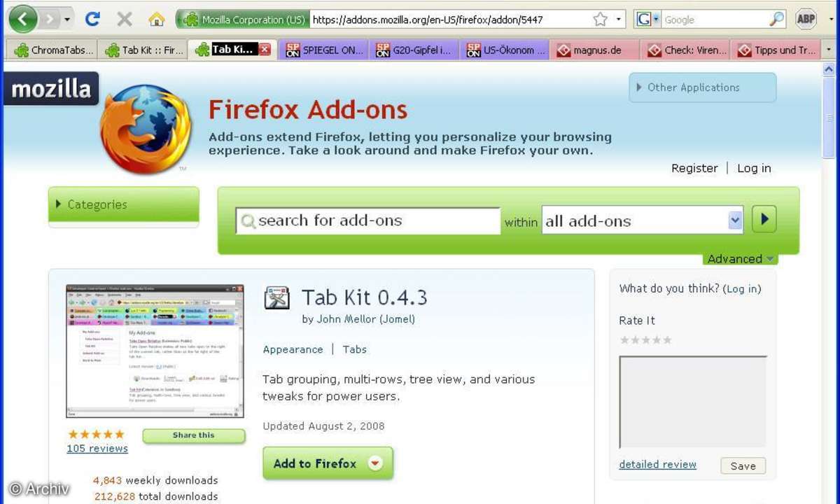Screen dimensions: 840x504
Task: Open Advanced search options
Action: (740, 259)
